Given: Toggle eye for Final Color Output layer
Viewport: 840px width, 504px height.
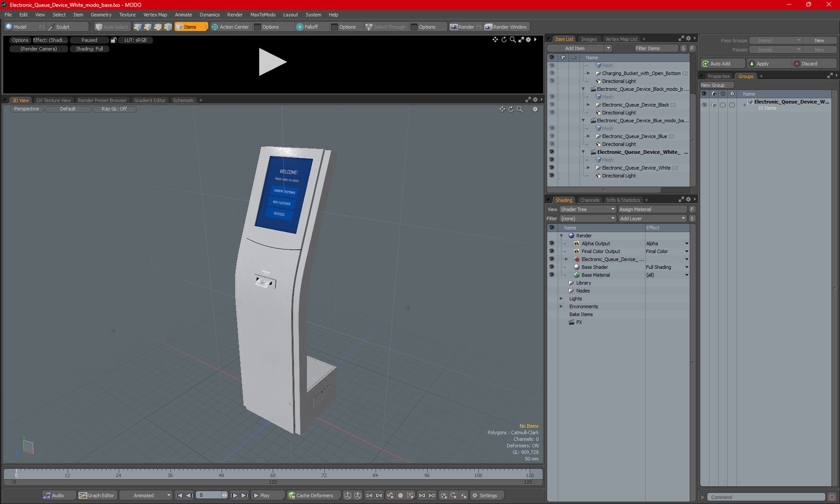Looking at the screenshot, I should (552, 252).
